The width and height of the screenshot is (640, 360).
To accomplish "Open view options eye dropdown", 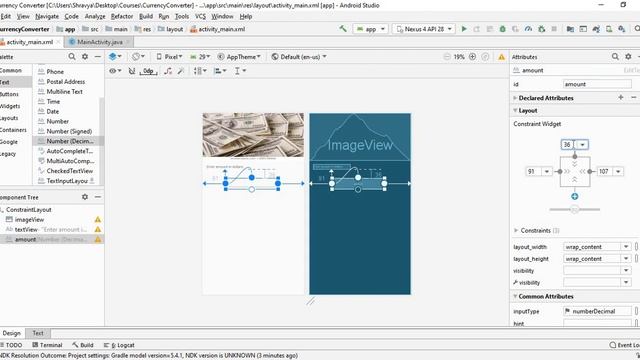I will 115,71.
